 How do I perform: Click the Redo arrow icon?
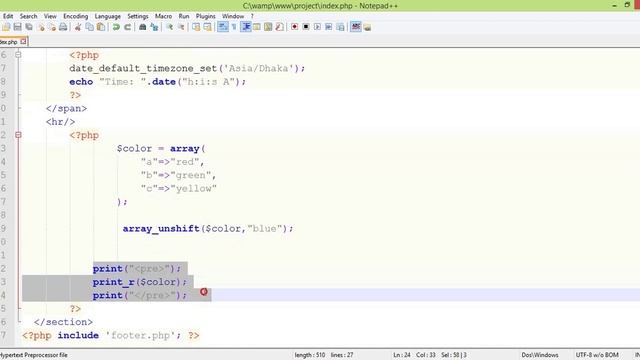[127, 27]
